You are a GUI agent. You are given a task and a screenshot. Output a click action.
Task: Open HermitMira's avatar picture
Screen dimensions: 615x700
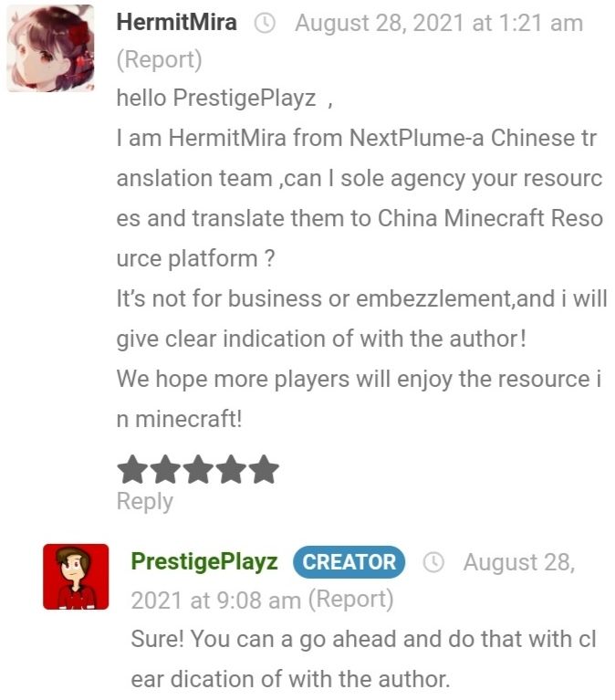point(50,48)
